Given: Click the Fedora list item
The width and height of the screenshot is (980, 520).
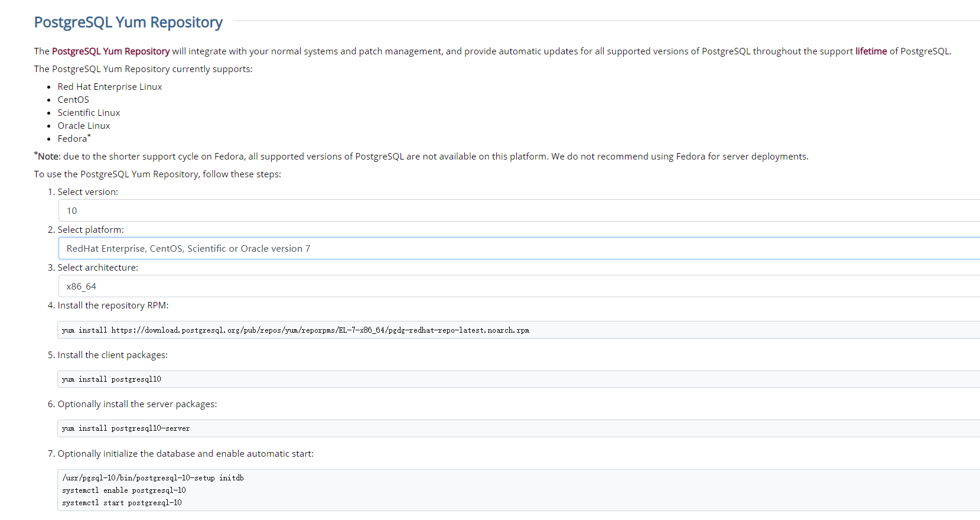Looking at the screenshot, I should point(74,138).
